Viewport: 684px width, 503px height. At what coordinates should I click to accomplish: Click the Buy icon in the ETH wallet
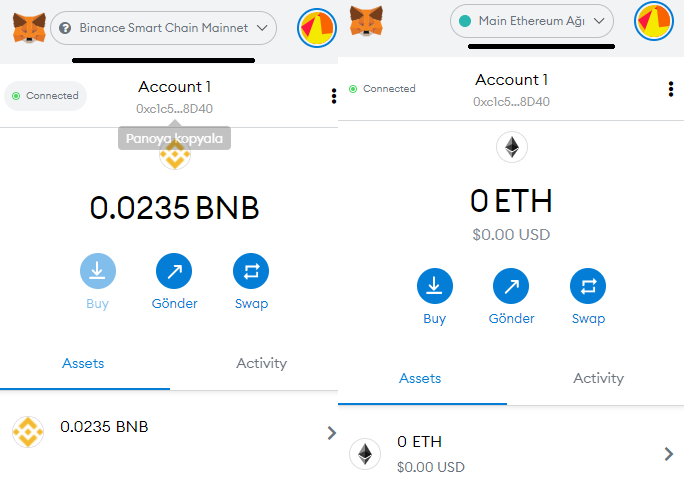coord(435,286)
